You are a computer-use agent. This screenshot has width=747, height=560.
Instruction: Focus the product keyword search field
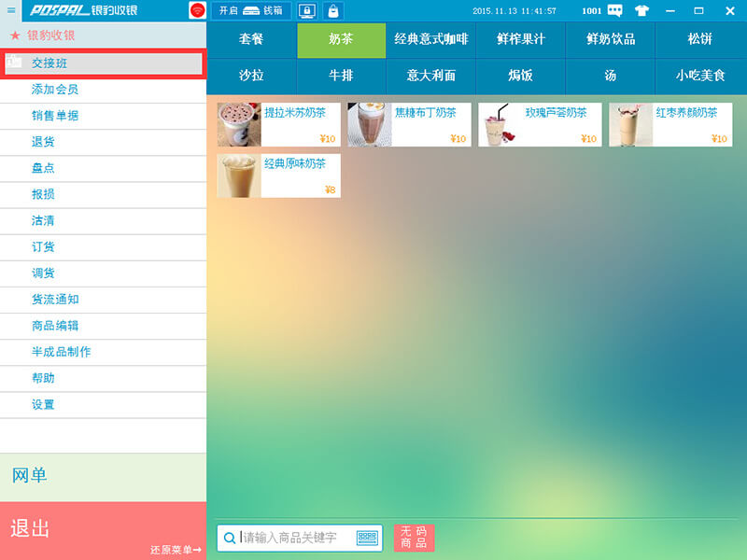click(297, 538)
